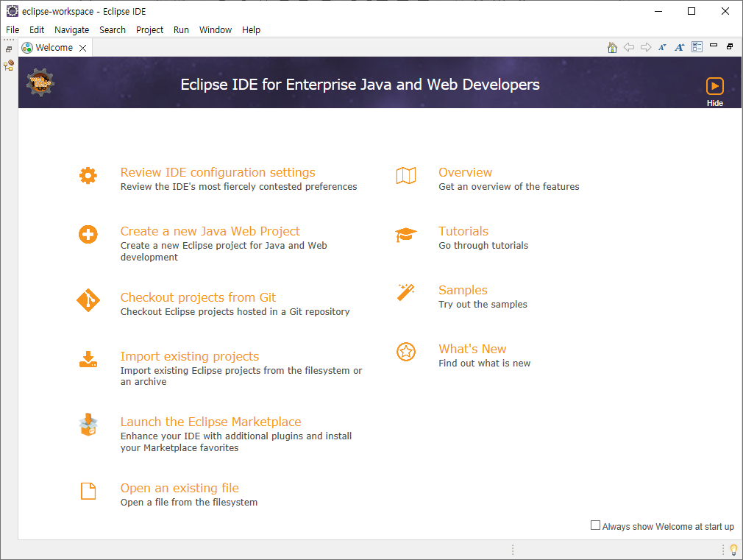
Task: Click the Eclipse Marketplace box icon
Action: pos(88,425)
